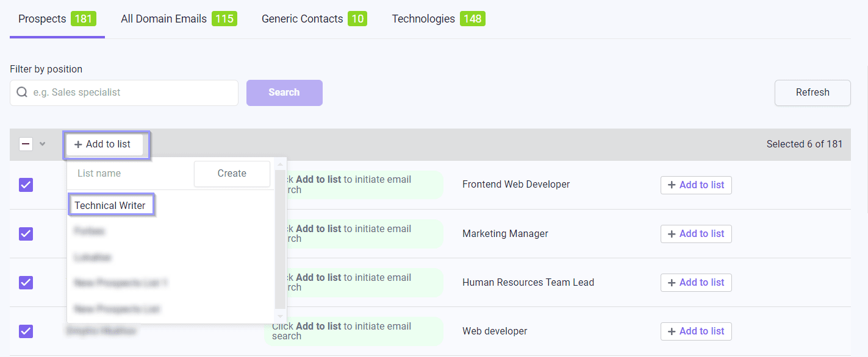868x357 pixels.
Task: Uncheck the Marketing Manager row checkbox
Action: [x=26, y=233]
